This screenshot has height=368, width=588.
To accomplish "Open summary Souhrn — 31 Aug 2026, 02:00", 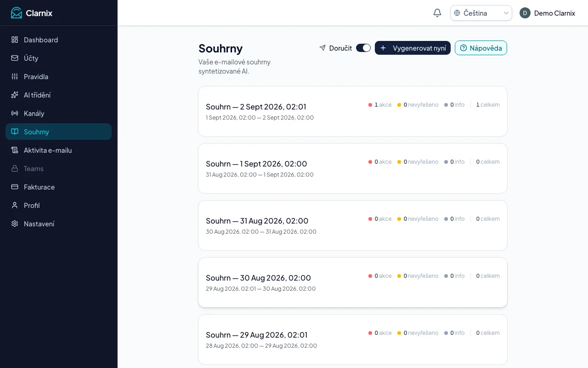I will 353,225.
